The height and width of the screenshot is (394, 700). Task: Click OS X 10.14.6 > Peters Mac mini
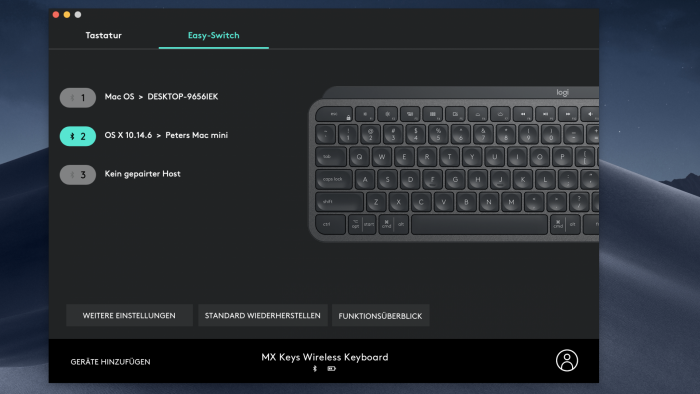point(166,135)
